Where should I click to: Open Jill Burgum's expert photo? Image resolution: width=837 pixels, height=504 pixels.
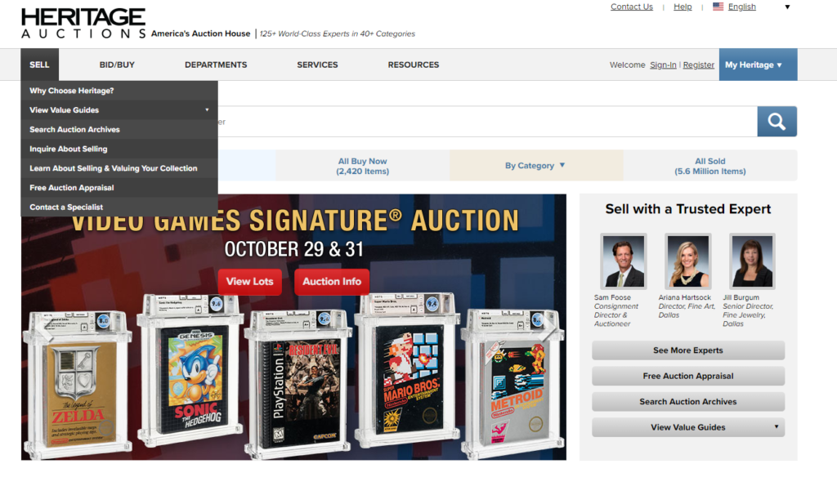[752, 261]
